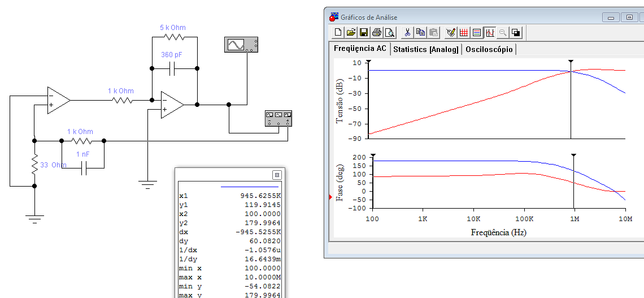Select the ground symbol under the right op-amp
This screenshot has width=644, height=298.
(147, 183)
